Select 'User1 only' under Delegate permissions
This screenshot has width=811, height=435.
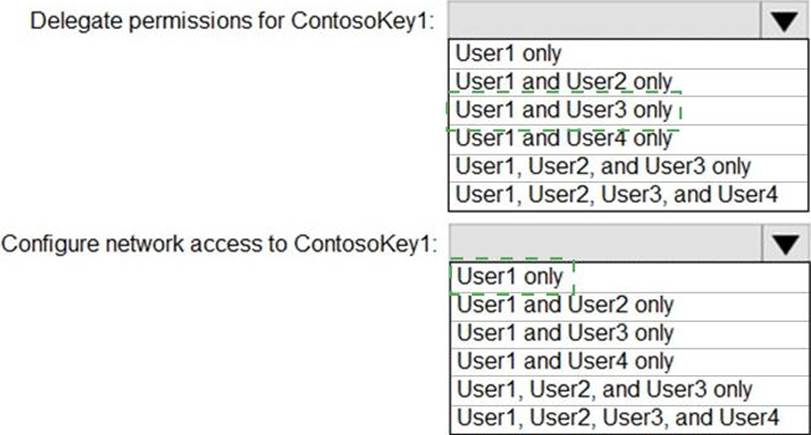pos(508,53)
